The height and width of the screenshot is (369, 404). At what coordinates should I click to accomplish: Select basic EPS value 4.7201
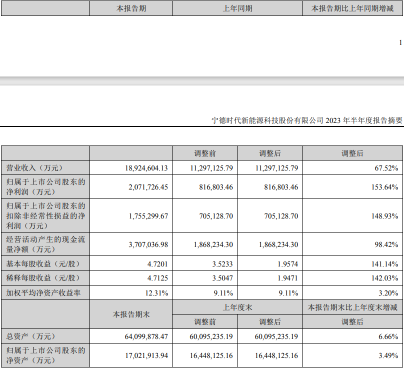(158, 264)
